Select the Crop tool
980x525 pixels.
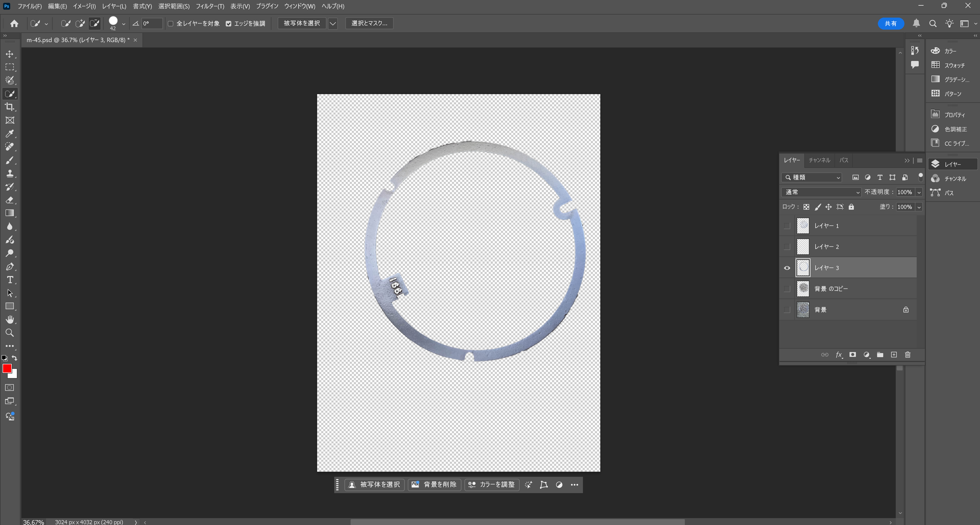point(9,107)
